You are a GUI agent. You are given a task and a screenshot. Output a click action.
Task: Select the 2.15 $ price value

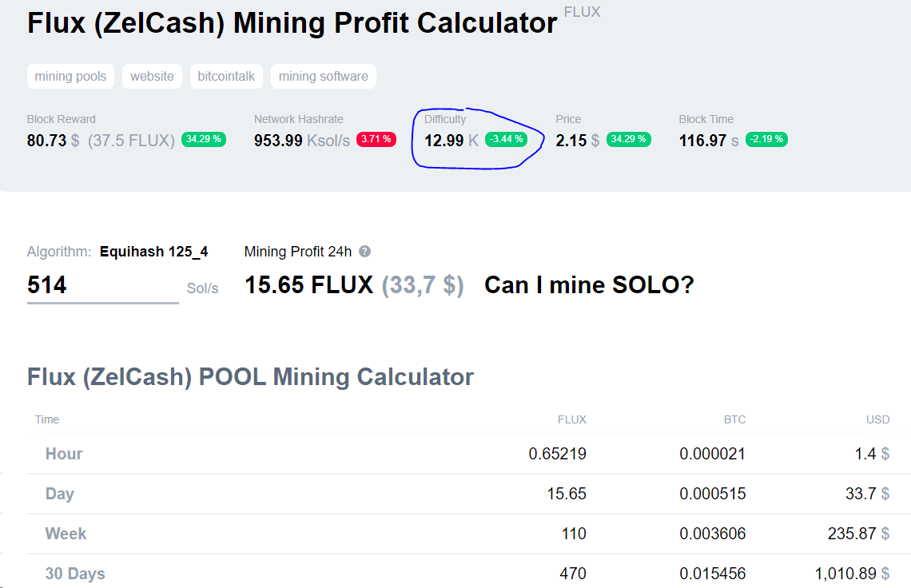point(578,141)
